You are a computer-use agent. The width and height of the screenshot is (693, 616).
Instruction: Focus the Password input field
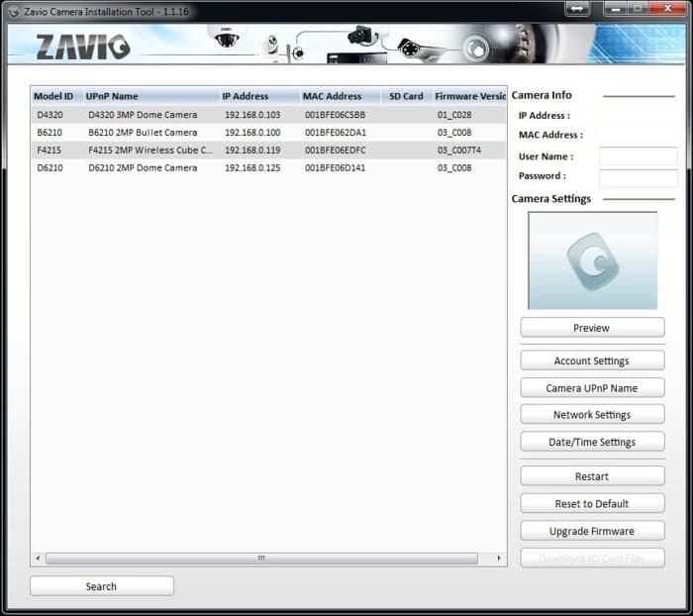click(x=638, y=178)
